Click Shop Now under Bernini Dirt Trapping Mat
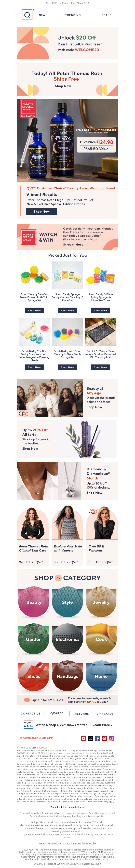Image resolution: width=135 pixels, height=868 pixels. click(x=101, y=367)
